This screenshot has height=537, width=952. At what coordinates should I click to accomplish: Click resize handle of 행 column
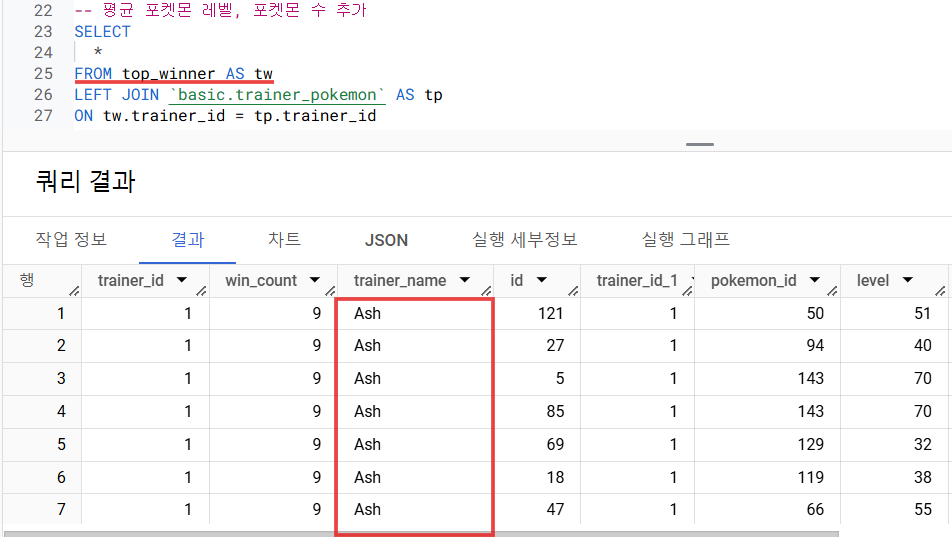click(74, 291)
